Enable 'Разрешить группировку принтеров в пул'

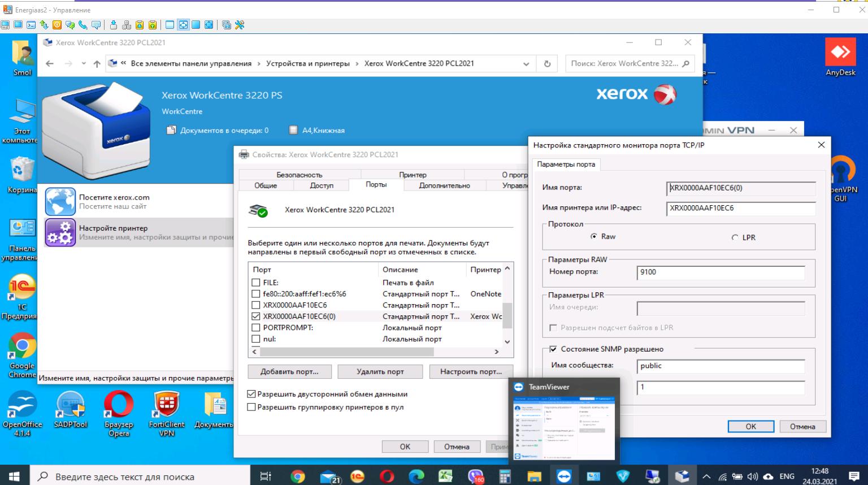click(252, 407)
